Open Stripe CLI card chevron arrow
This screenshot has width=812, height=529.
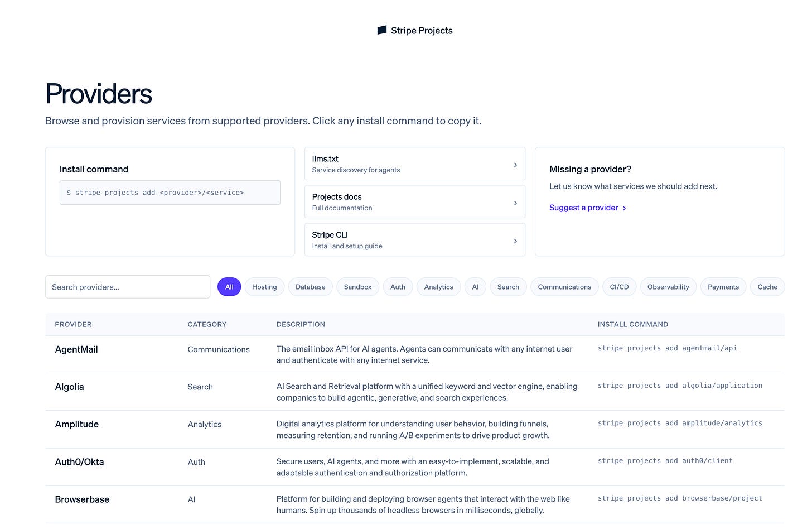(515, 241)
